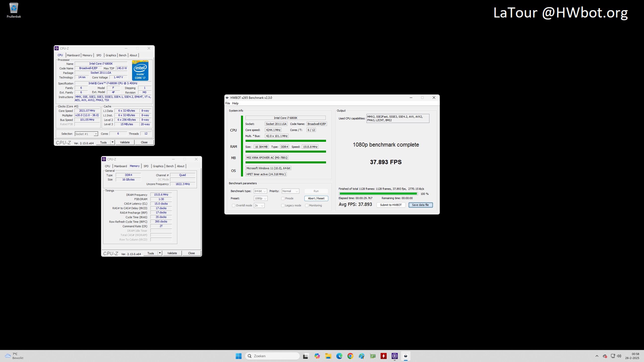Screen dimensions: 644x362
Task: Switch to Bench tab in top CPU-Z window
Action: point(123,55)
